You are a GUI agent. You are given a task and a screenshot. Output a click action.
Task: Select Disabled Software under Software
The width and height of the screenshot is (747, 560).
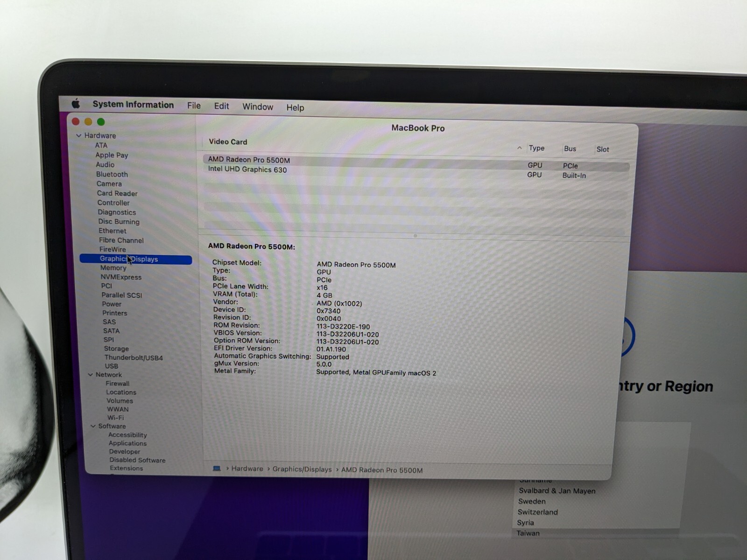[137, 460]
